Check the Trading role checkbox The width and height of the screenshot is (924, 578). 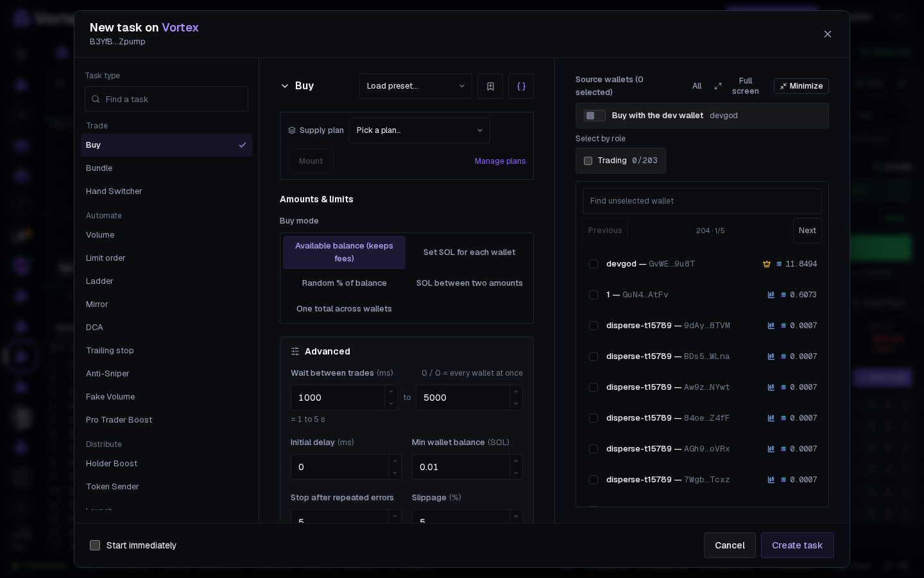pyautogui.click(x=588, y=161)
